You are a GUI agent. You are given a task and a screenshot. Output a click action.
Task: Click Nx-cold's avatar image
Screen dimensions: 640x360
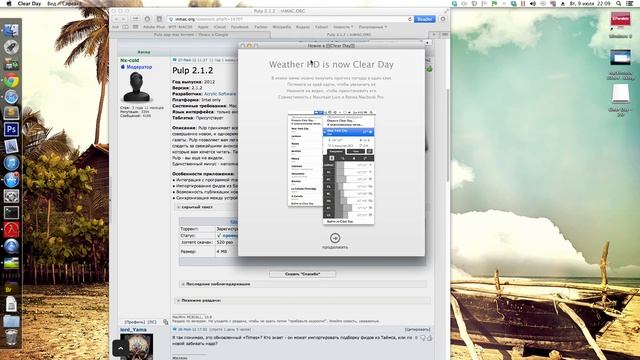(136, 87)
